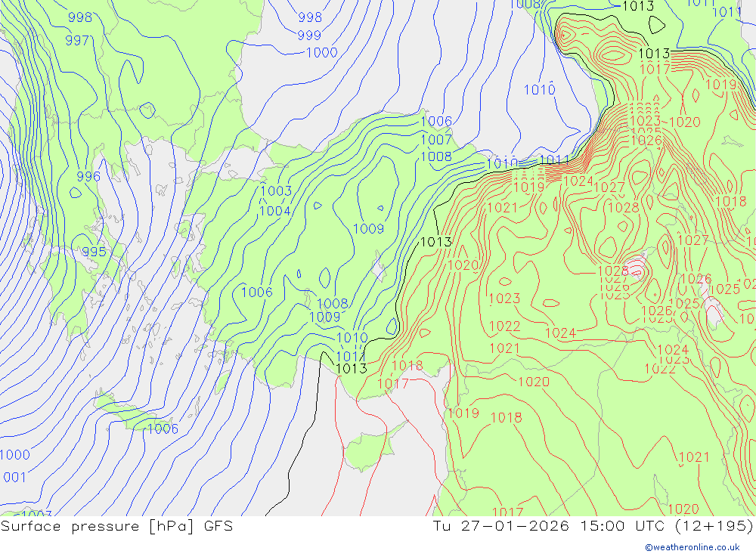Select the 'Surface pressure [hPa] GFS' caption

pyautogui.click(x=116, y=526)
